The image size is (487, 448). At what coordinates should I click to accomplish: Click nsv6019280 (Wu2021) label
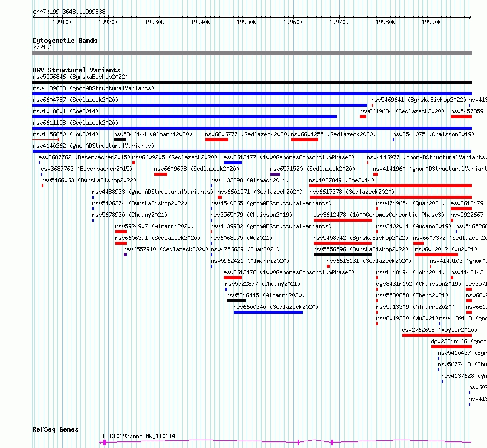tap(407, 318)
